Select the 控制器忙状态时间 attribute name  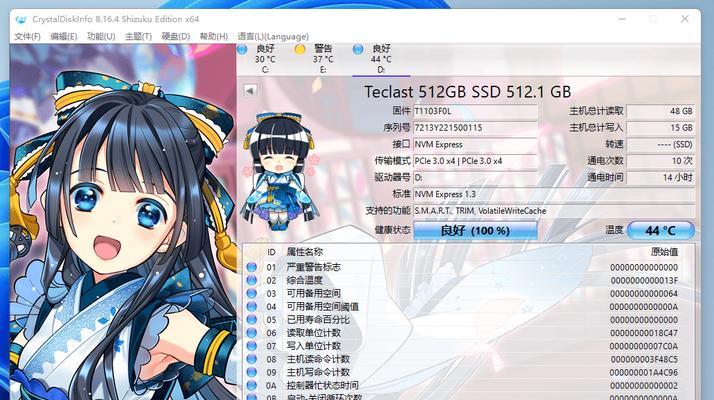(322, 385)
